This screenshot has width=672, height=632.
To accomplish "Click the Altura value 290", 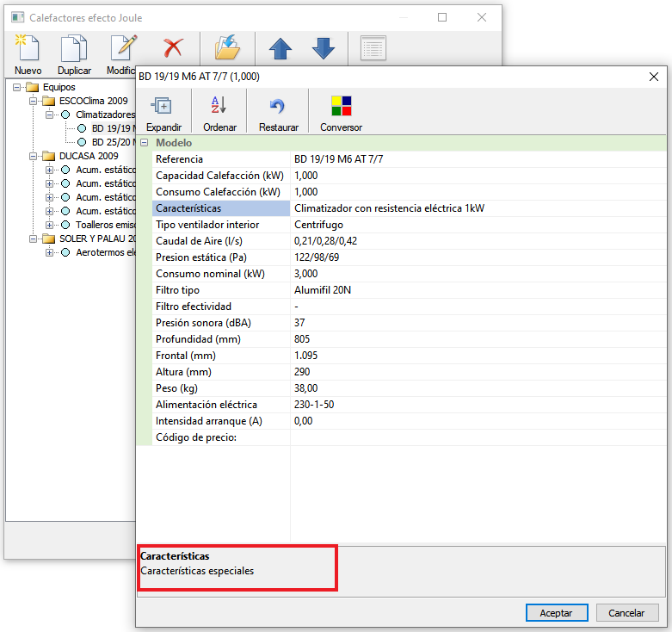I will click(478, 372).
